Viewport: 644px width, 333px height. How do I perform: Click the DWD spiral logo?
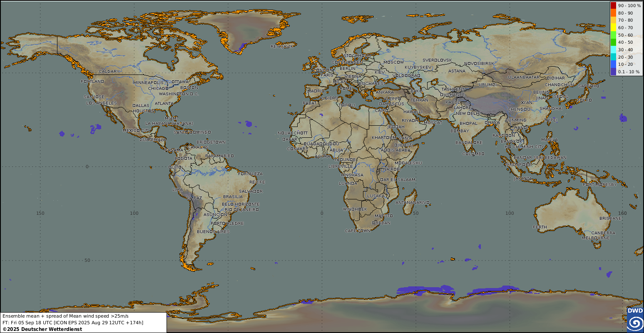coord(635,320)
